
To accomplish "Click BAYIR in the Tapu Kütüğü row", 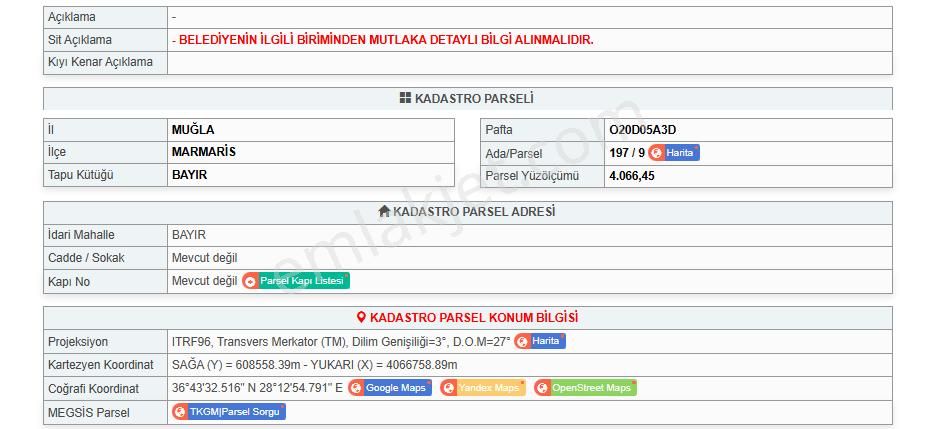I will click(189, 175).
